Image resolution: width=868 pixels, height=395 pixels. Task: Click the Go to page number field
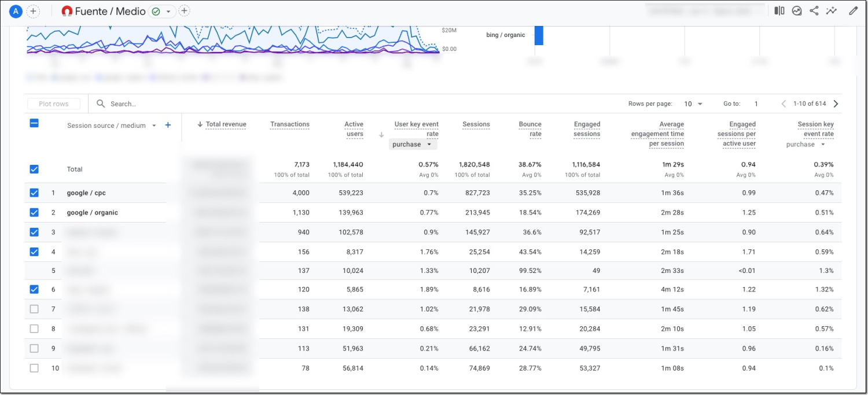point(756,104)
